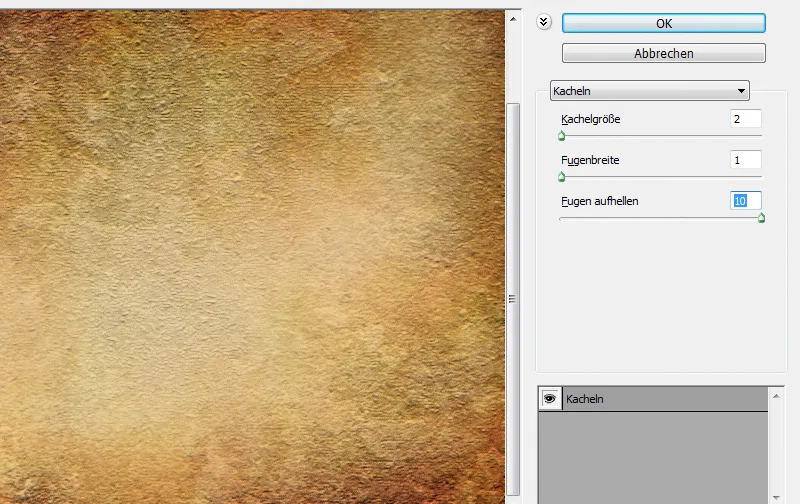Click effect layer list scroll up arrow
The width and height of the screenshot is (800, 504).
(776, 396)
